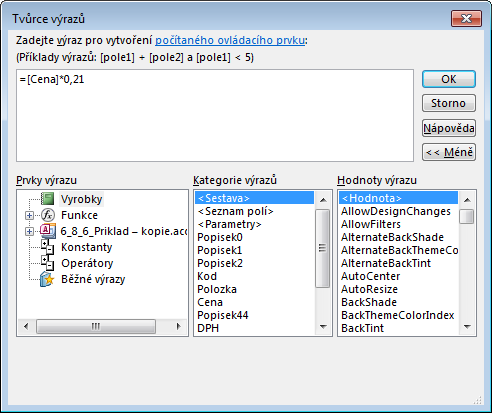Open the počítaného ovládacího prvku link
This screenshot has height=413, width=492.
pos(230,40)
